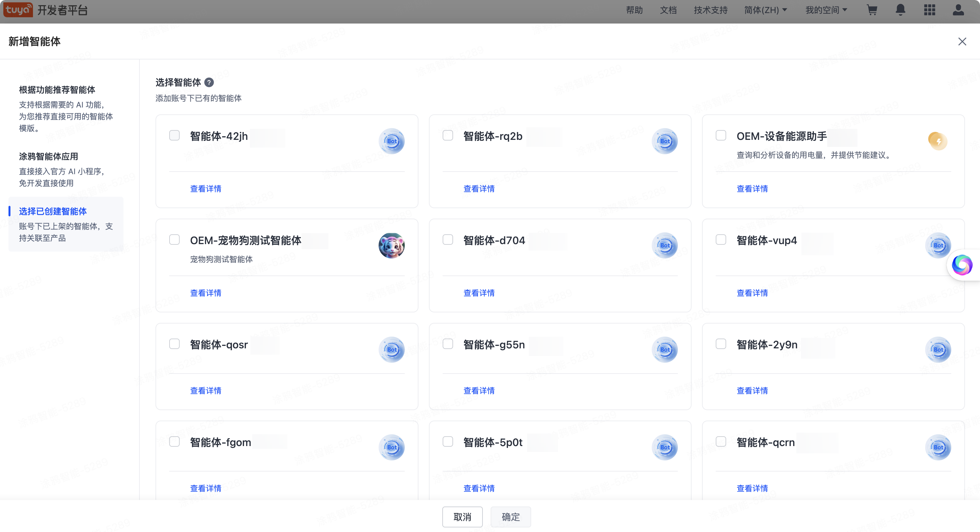
Task: Click the 确定 confirm button
Action: click(511, 517)
